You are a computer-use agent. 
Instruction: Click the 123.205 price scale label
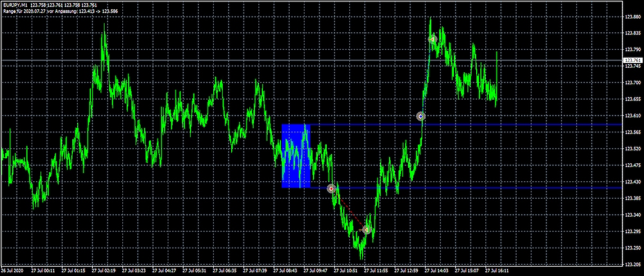click(633, 264)
